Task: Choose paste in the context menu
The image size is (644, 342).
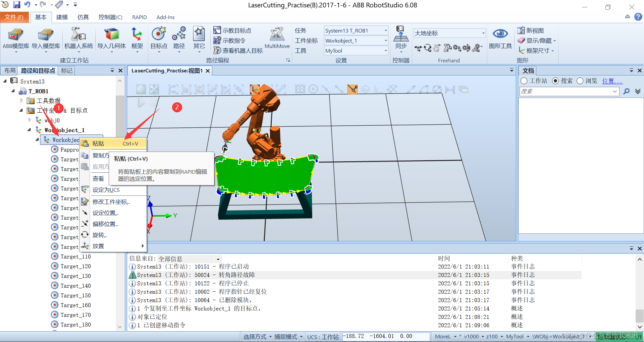Action: coord(113,144)
